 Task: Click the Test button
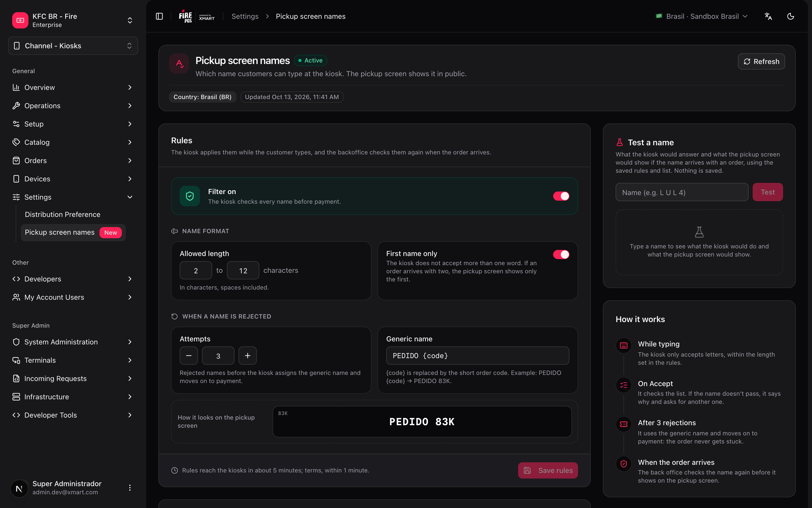point(767,192)
